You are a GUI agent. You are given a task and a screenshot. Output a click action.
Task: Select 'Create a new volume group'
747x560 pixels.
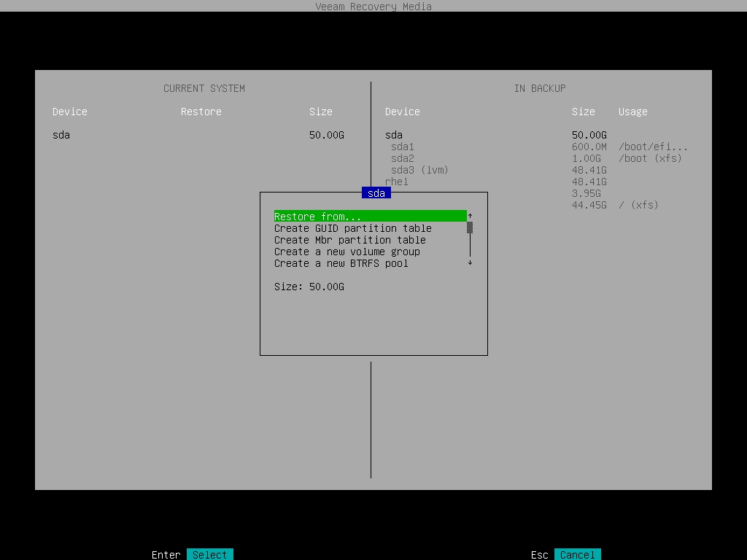click(347, 252)
